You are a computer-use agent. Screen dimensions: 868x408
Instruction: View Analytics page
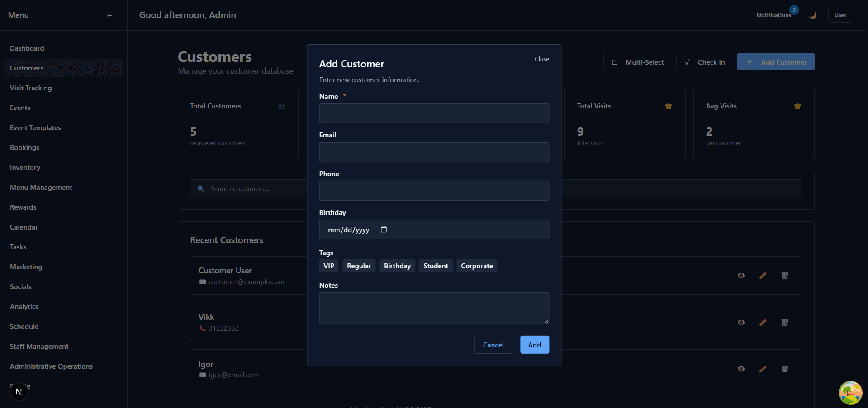click(x=63, y=307)
